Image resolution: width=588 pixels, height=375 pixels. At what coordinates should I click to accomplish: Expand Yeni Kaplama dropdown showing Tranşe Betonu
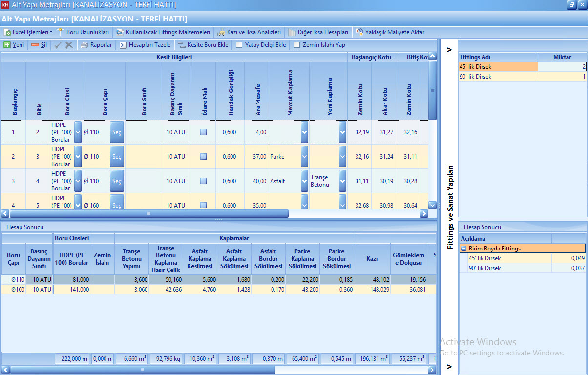[x=342, y=181]
